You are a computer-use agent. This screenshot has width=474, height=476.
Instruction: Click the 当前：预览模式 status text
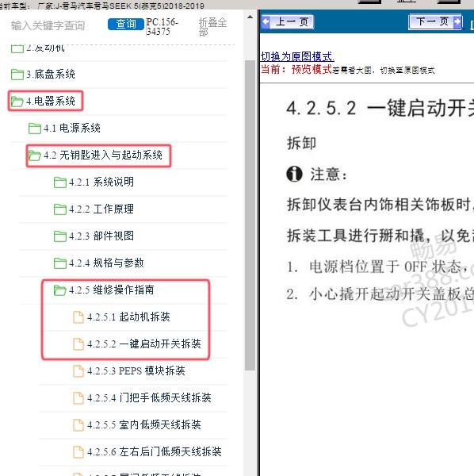tap(296, 70)
